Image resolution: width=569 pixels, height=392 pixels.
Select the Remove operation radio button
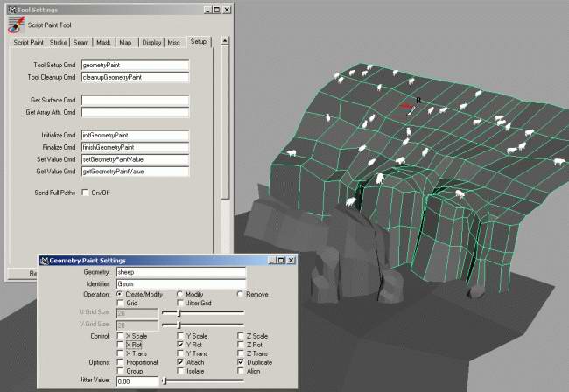(240, 294)
